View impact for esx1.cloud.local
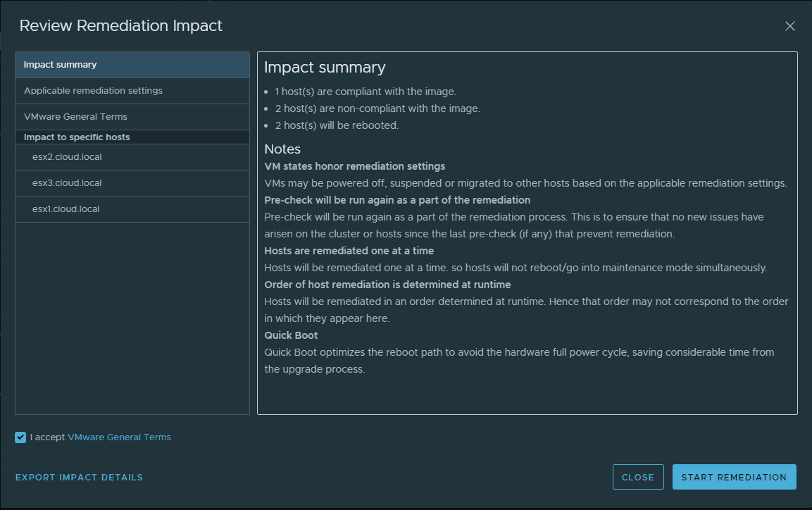Image resolution: width=812 pixels, height=510 pixels. (x=66, y=209)
